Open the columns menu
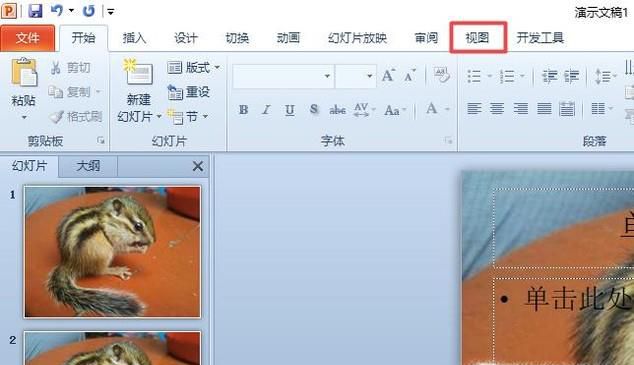The height and width of the screenshot is (365, 634). [x=601, y=109]
